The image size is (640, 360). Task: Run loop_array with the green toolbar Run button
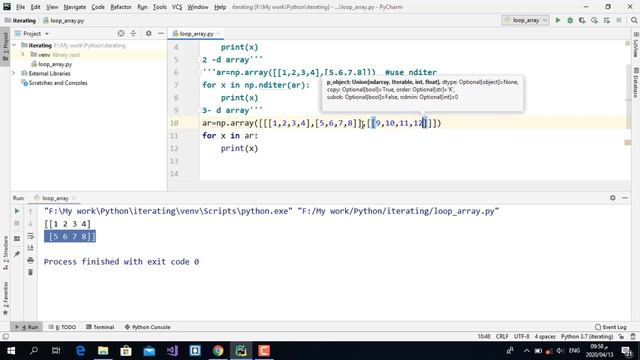pyautogui.click(x=558, y=20)
